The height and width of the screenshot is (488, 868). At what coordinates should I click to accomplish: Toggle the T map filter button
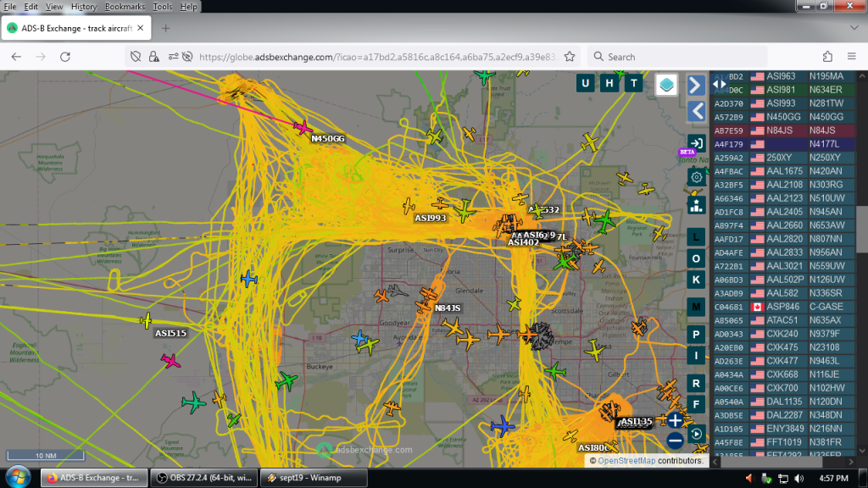coord(634,84)
